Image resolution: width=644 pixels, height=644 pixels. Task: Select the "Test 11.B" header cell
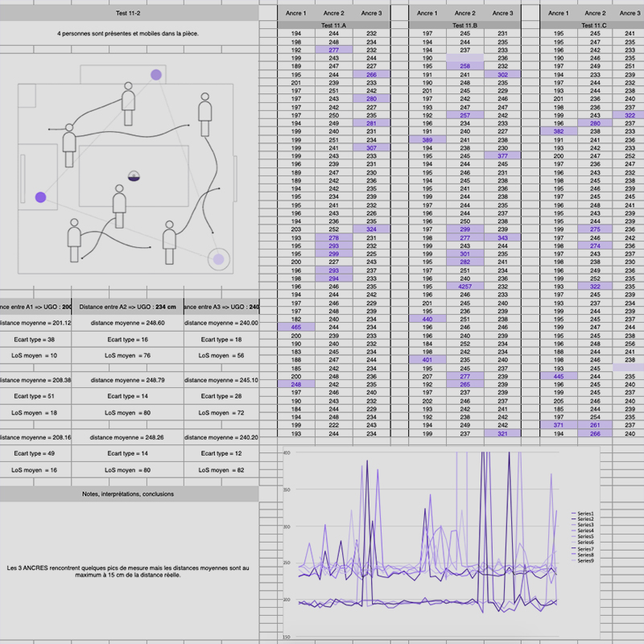point(465,26)
